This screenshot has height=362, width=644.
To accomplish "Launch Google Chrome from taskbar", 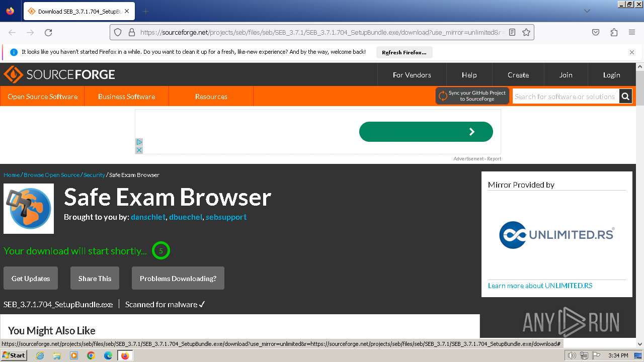I will point(91,355).
